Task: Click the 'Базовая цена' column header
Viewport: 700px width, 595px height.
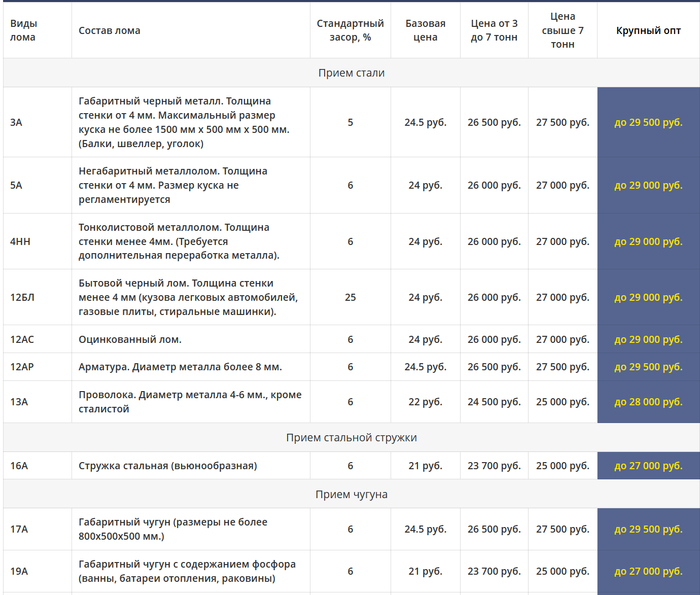Action: 426,30
